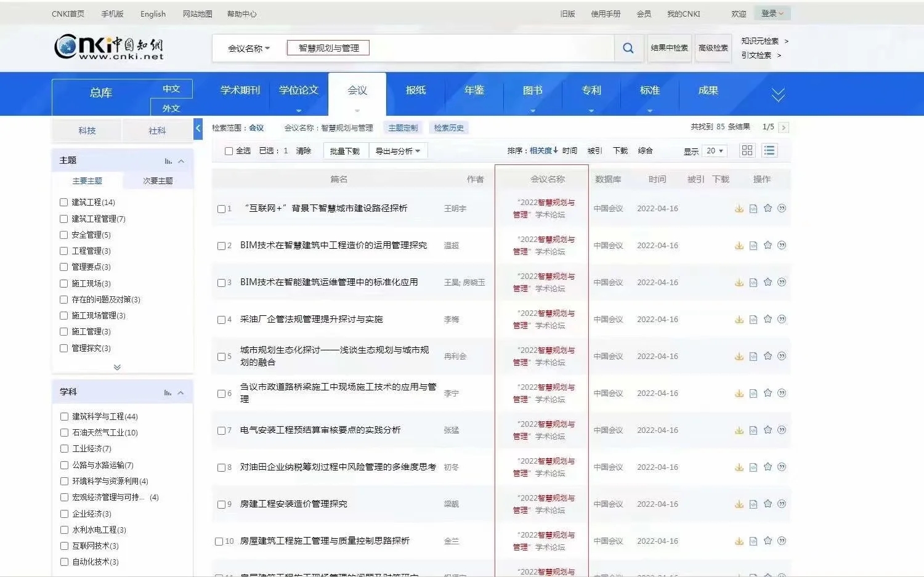The image size is (924, 577).
Task: Tick the checkbox for result row 1
Action: tap(221, 209)
